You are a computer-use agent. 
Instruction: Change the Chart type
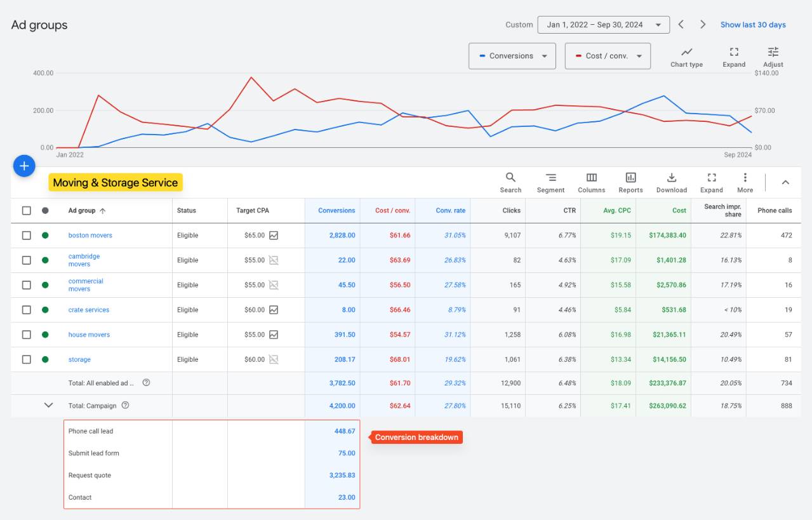[686, 57]
